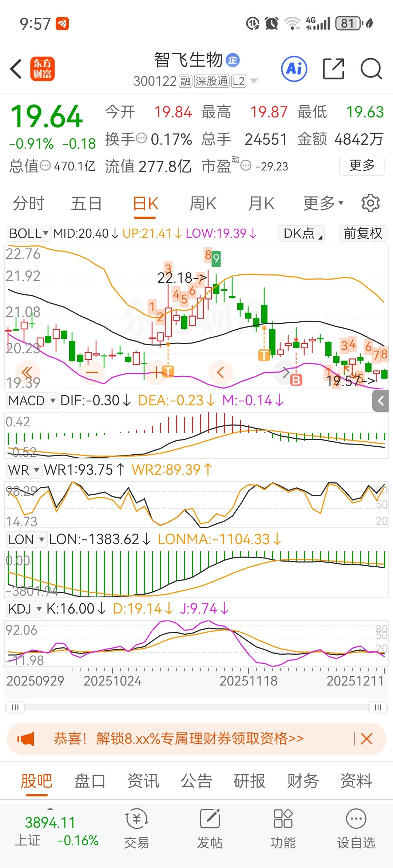Open 交易 trade icon
Screen dimensions: 393x868
pyautogui.click(x=136, y=828)
